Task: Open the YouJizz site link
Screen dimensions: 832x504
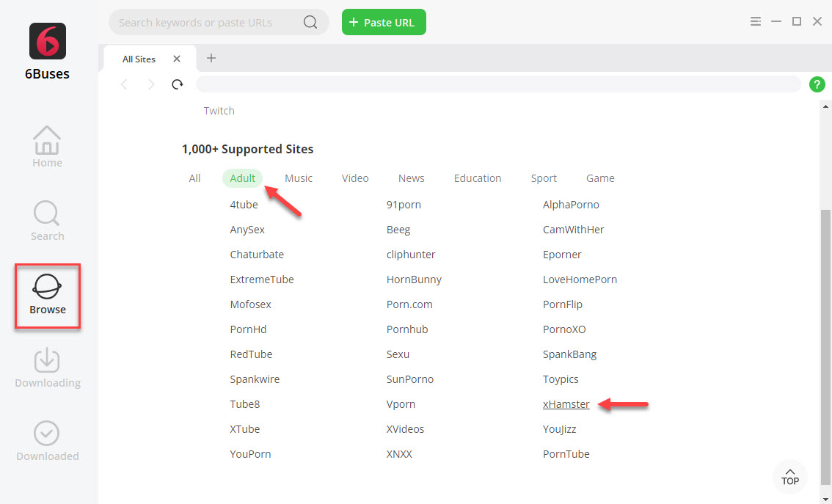Action: point(559,429)
